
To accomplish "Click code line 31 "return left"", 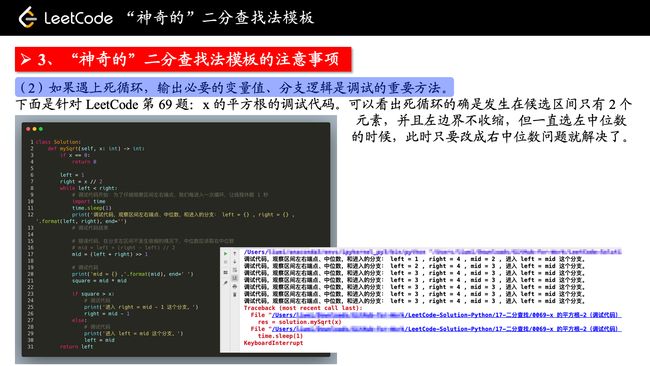I will [x=76, y=347].
